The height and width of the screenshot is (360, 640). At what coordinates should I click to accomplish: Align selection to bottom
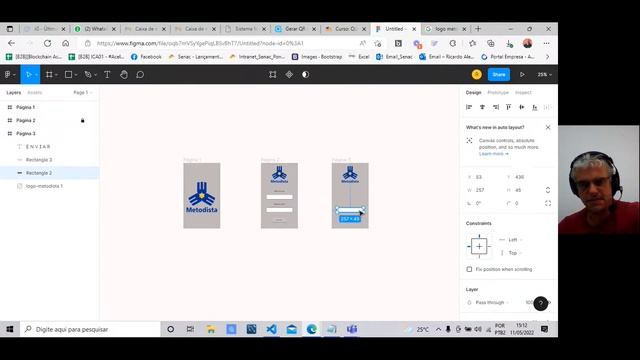click(x=535, y=107)
